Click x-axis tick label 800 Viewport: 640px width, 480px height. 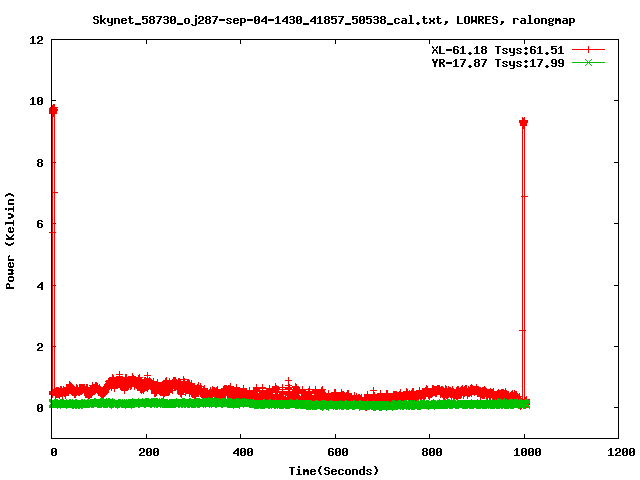tap(432, 452)
